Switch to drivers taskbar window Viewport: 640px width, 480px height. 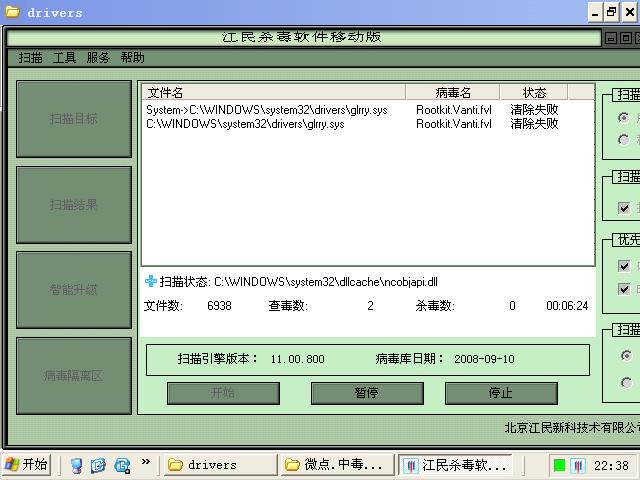(220, 465)
